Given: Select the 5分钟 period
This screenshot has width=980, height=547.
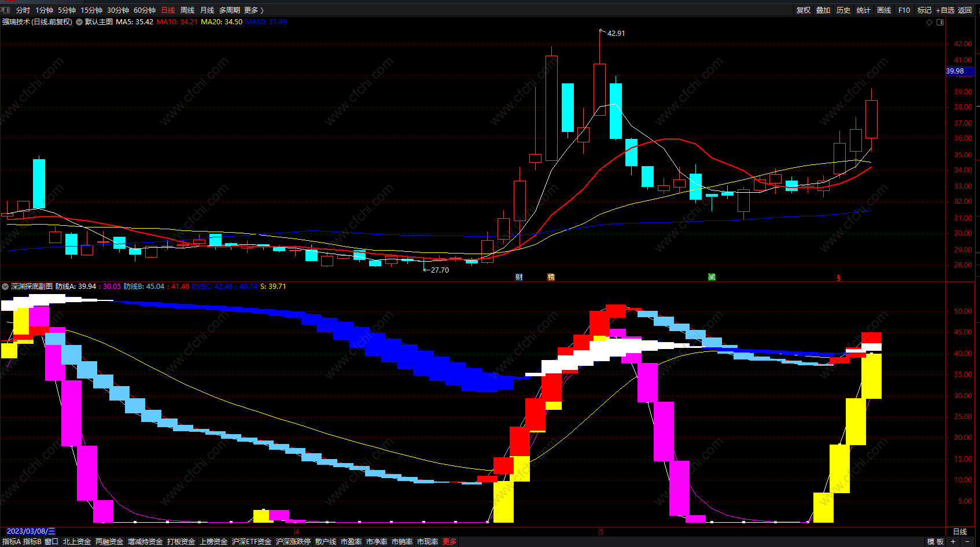Looking at the screenshot, I should [67, 10].
